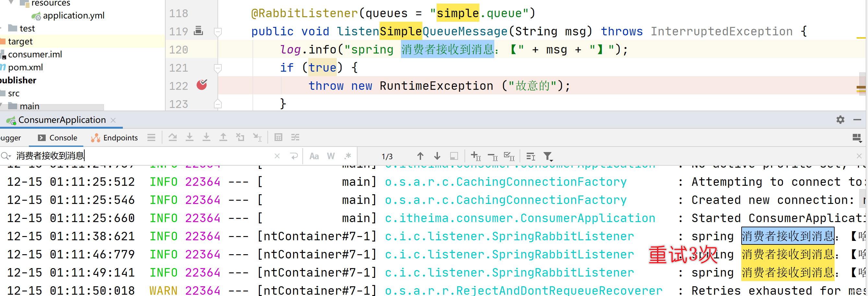Clear the console search text
Image resolution: width=868 pixels, height=296 pixels.
tap(277, 156)
